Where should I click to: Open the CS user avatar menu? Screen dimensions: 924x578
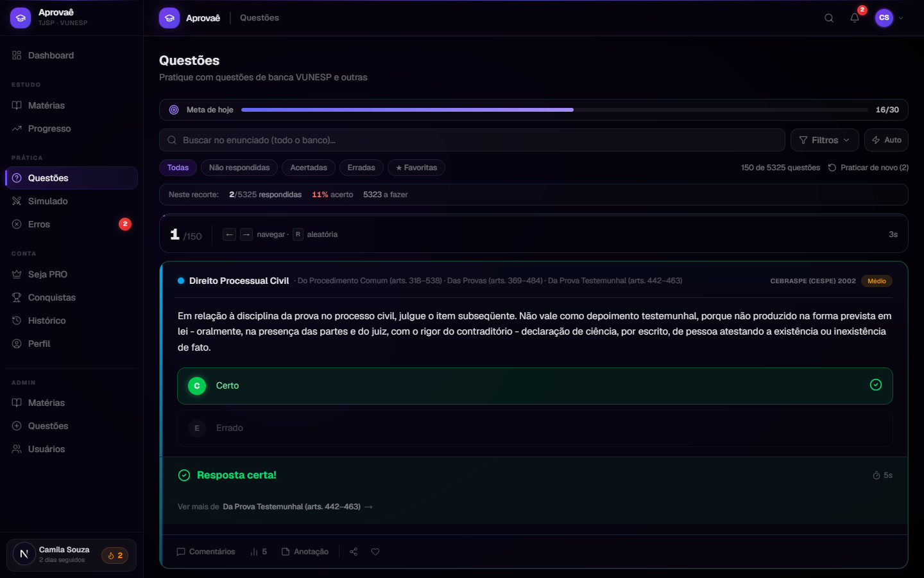pos(884,18)
